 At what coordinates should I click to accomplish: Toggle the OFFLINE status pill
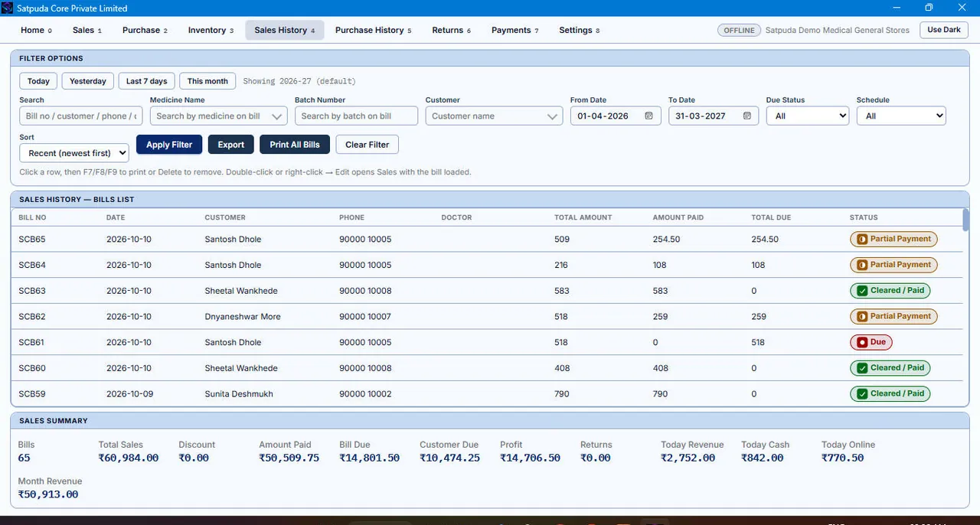[739, 30]
